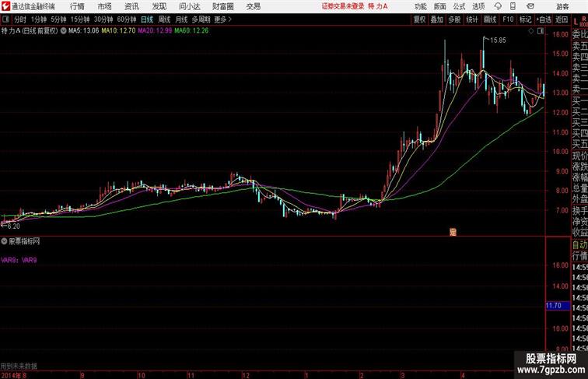Open the 市场 menu

[105, 6]
